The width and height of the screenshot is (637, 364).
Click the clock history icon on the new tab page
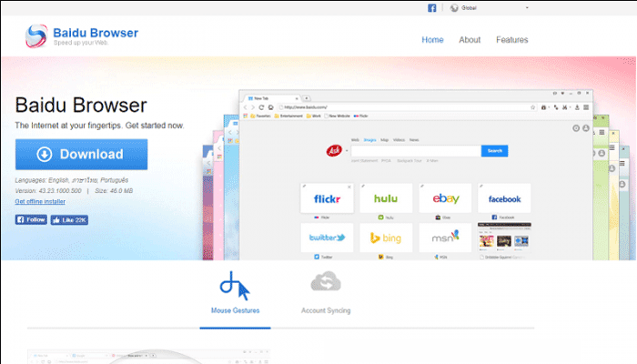[x=576, y=128]
